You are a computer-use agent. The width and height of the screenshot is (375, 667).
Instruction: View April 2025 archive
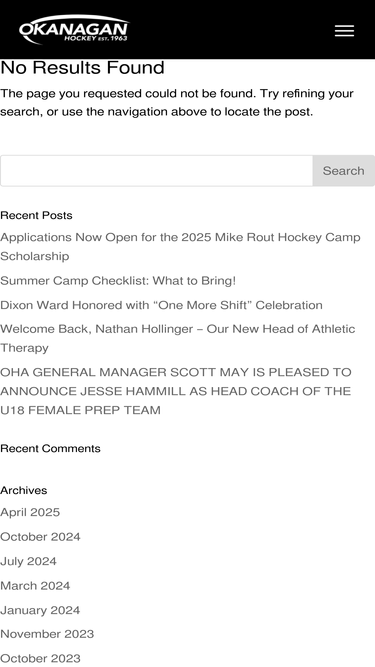30,512
